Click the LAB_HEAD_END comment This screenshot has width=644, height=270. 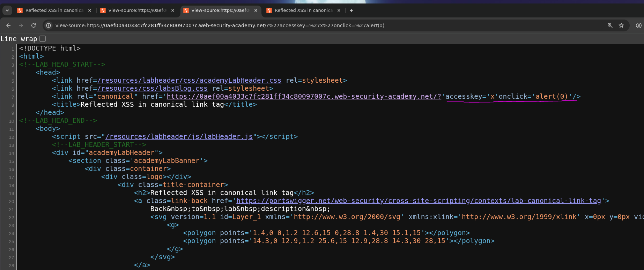click(x=58, y=121)
